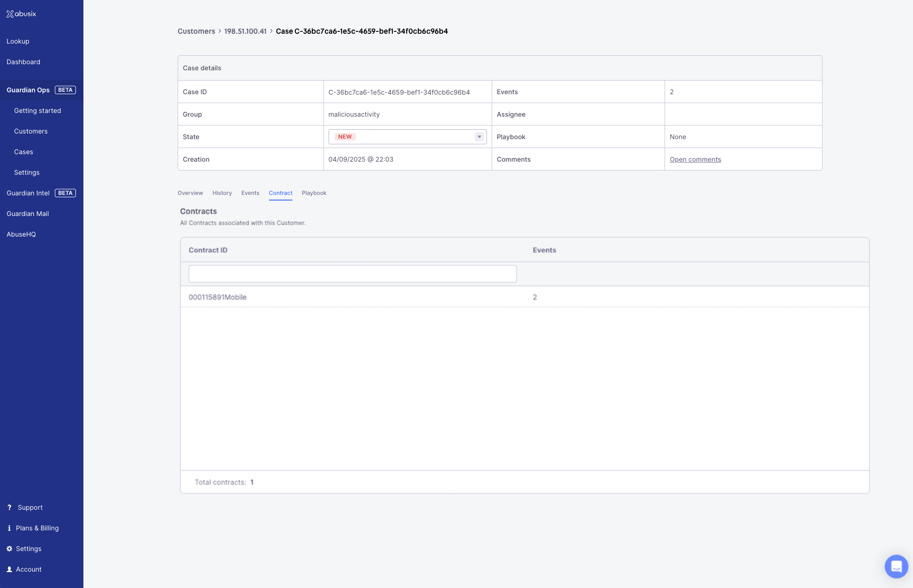Click the 198.51.100.41 breadcrumb link
Viewport: 913px width, 588px height.
(x=245, y=31)
